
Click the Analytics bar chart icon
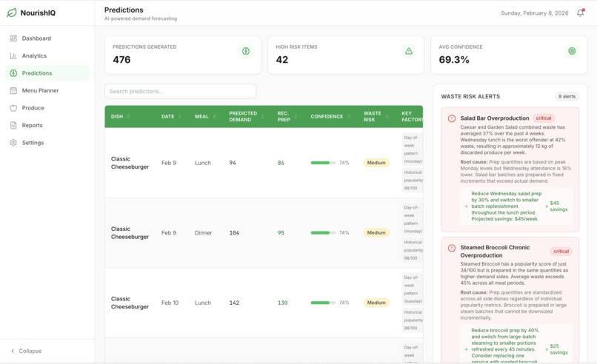coord(13,55)
